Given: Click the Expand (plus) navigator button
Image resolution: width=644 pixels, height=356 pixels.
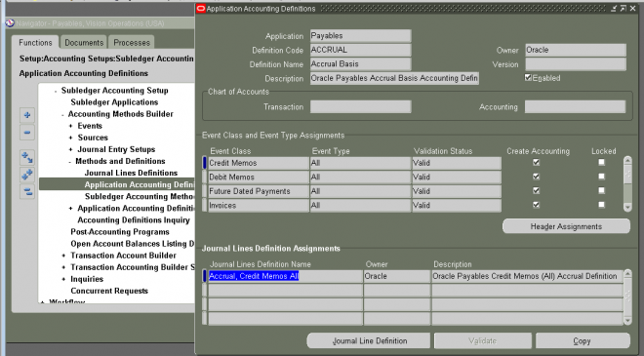Looking at the screenshot, I should click(27, 115).
